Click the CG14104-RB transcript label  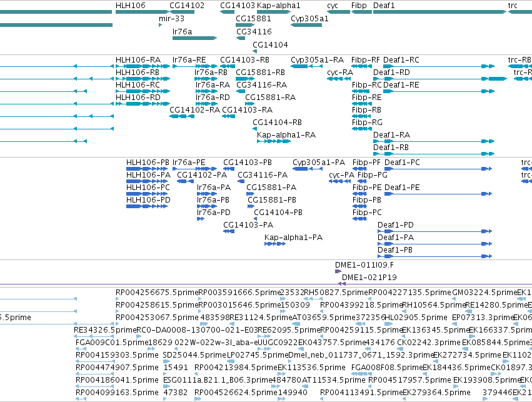[277, 123]
